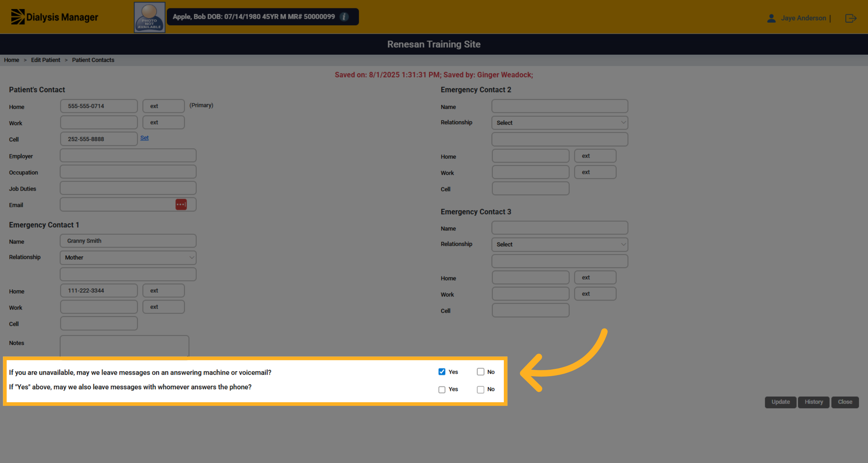Click Emergency Contact 1 Cell field
The image size is (868, 463).
click(x=99, y=323)
